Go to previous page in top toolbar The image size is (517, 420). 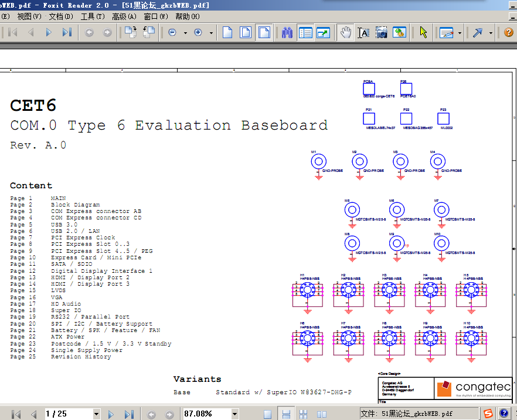click(x=31, y=32)
